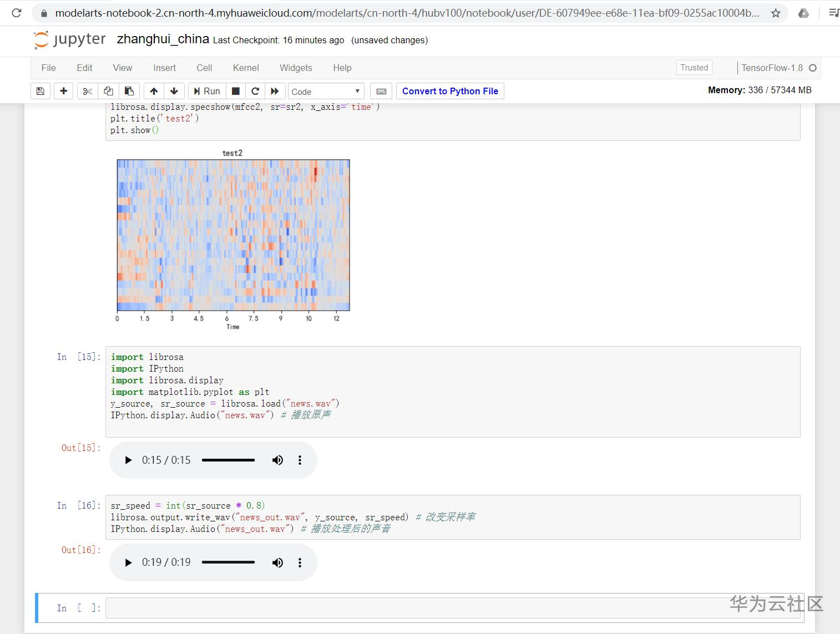Open the Help menu

pyautogui.click(x=342, y=68)
